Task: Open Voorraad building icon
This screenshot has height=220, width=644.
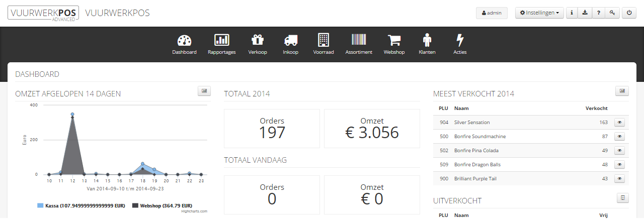Action: (324, 41)
